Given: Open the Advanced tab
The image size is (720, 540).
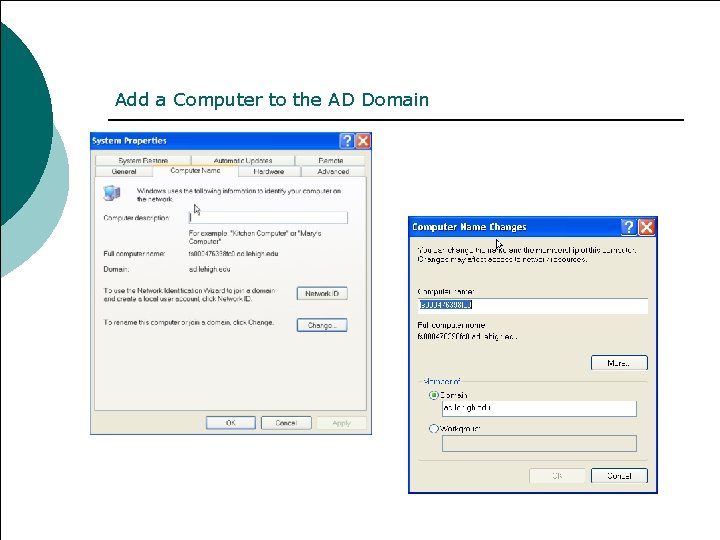Looking at the screenshot, I should pos(333,171).
